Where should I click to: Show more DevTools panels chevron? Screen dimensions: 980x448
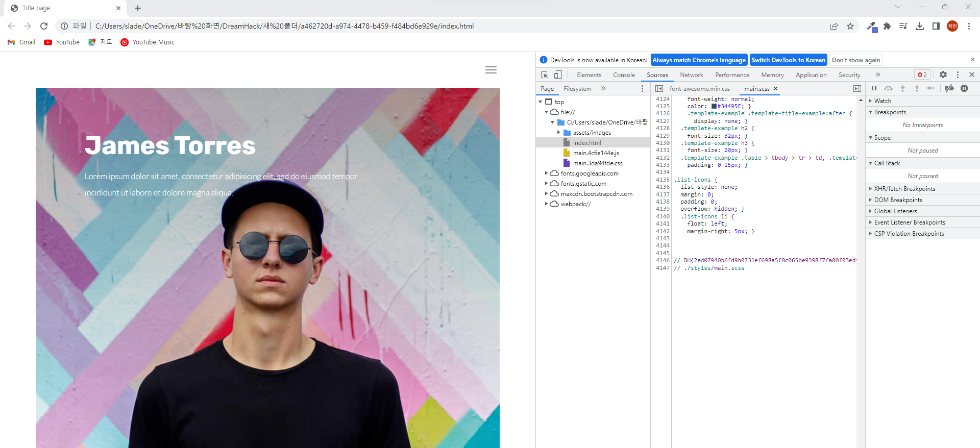point(878,74)
